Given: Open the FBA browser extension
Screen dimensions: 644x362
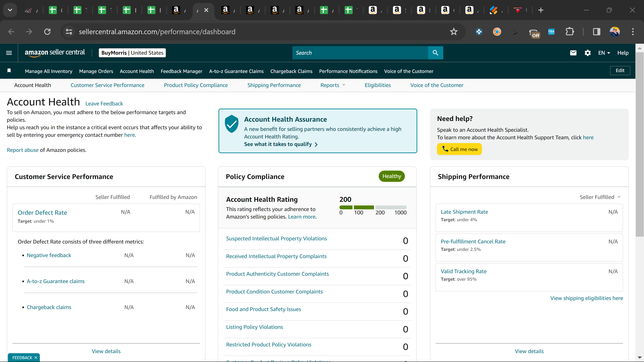Looking at the screenshot, I should 551,32.
